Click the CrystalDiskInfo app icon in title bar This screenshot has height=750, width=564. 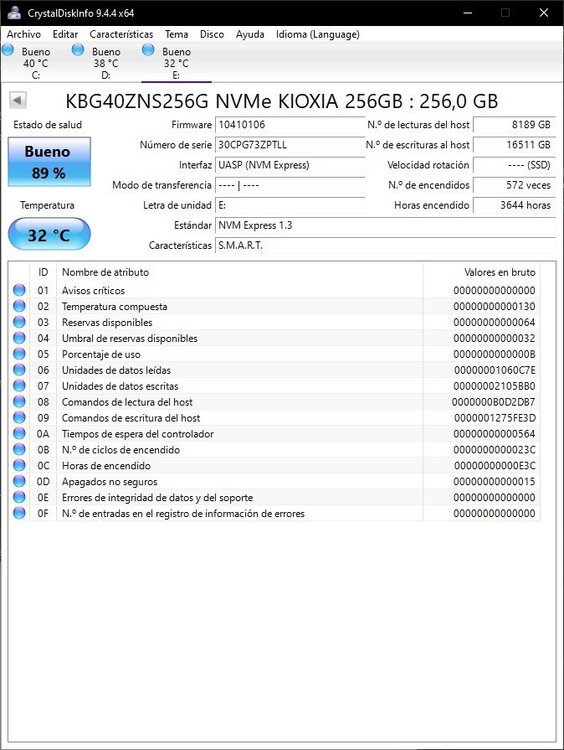coord(14,13)
